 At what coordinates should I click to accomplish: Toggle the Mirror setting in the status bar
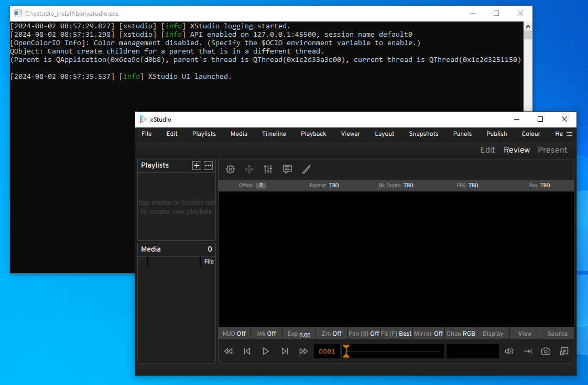428,333
